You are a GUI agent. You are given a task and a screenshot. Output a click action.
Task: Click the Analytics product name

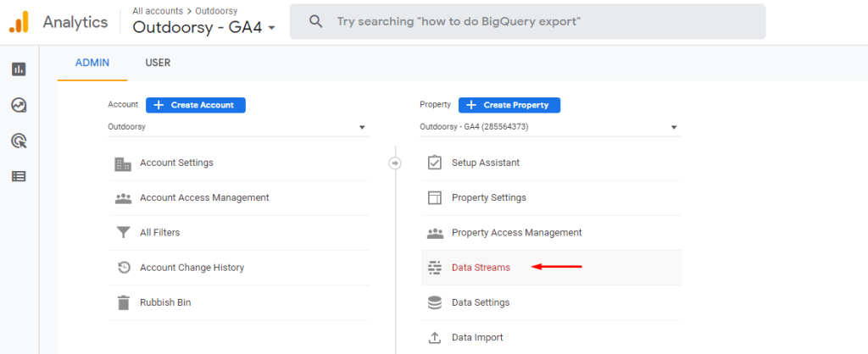[75, 22]
